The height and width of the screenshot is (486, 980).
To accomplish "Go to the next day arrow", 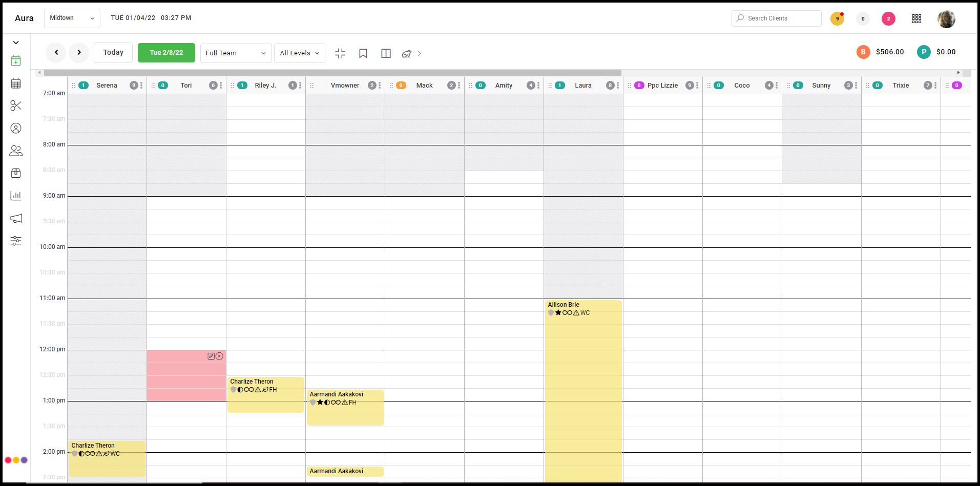I will pyautogui.click(x=79, y=52).
